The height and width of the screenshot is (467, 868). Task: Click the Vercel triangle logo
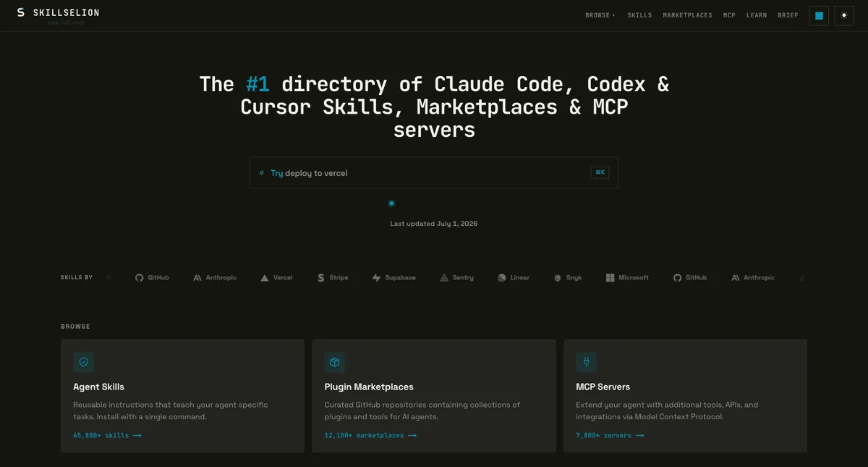pos(265,278)
